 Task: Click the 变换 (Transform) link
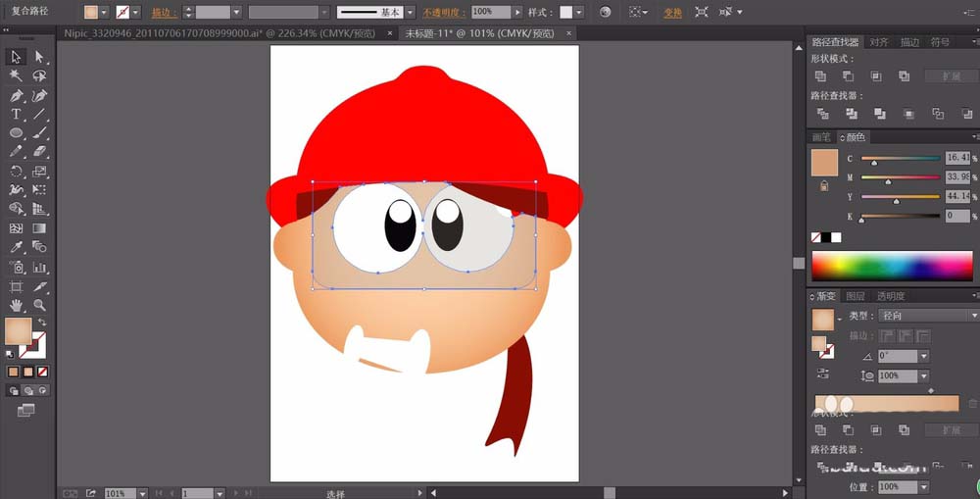click(672, 13)
